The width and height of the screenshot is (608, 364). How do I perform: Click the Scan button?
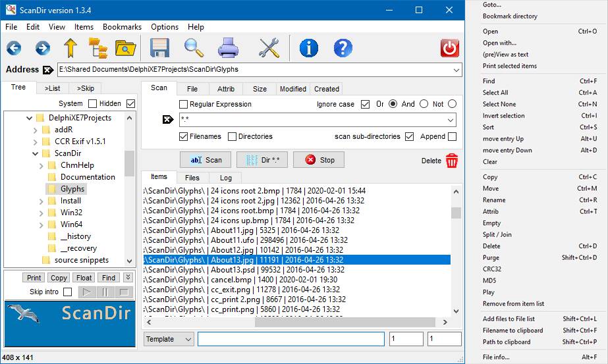click(x=206, y=160)
